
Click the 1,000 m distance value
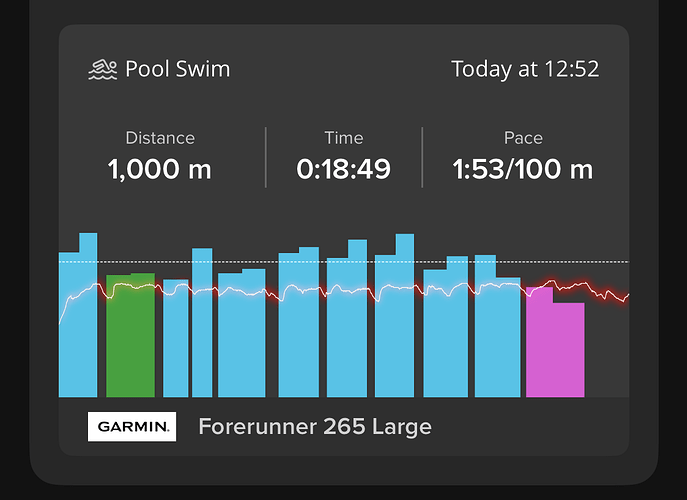(x=160, y=169)
